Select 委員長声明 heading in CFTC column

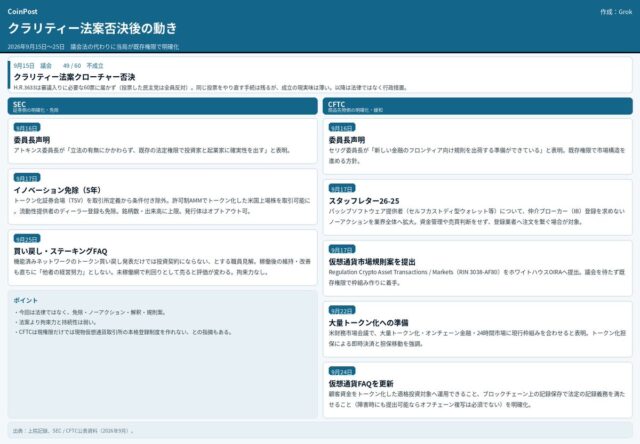pos(347,140)
